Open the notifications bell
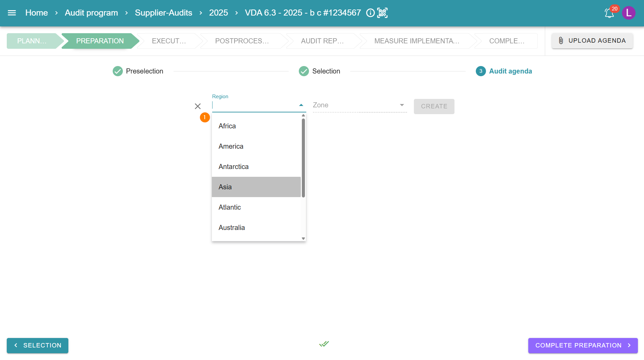This screenshot has width=644, height=360. pyautogui.click(x=609, y=13)
